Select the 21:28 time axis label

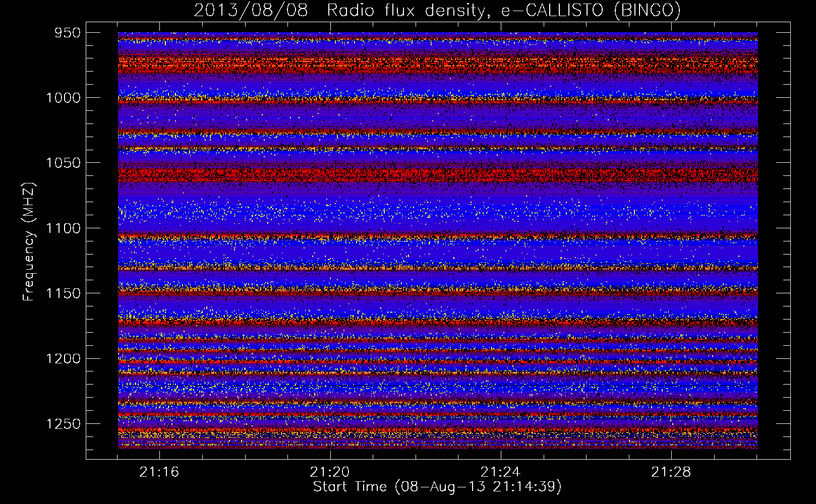[671, 472]
